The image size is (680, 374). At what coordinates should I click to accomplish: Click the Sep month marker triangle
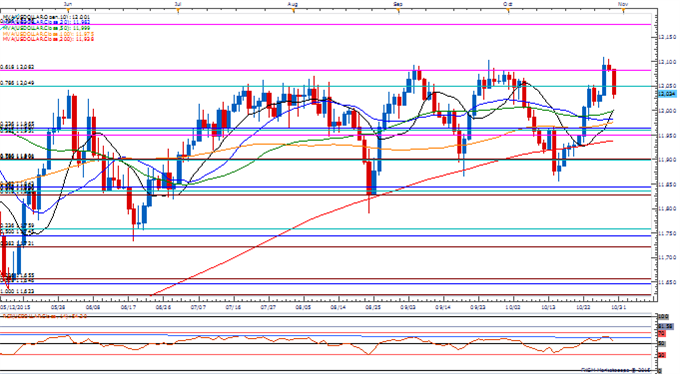[399, 11]
